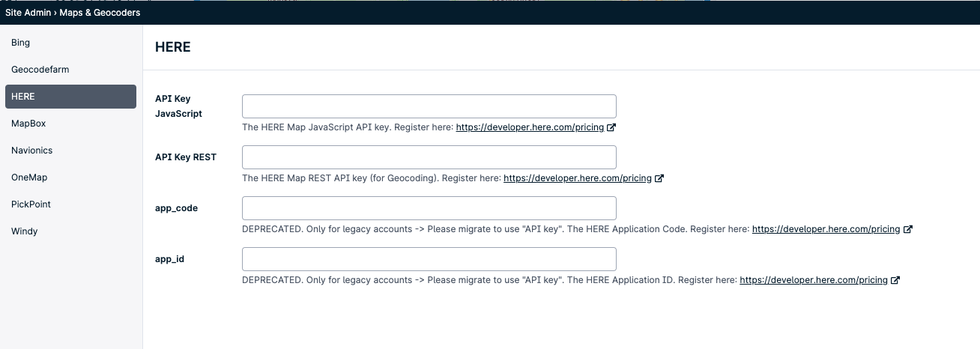Open pricing link in app_code description

click(826, 229)
